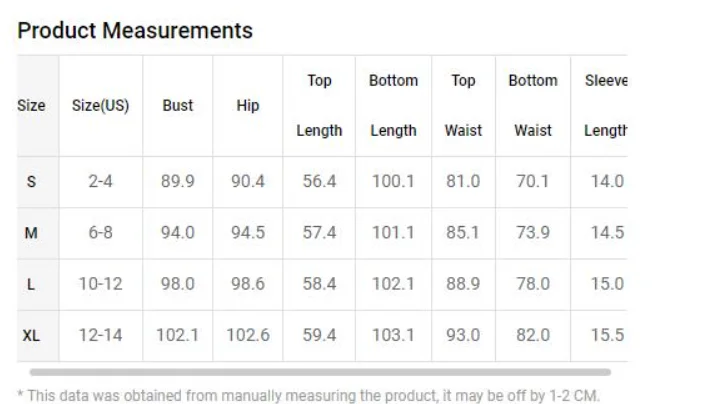Click the 102.6 hip value for XL
This screenshot has height=404, width=705.
(x=248, y=335)
